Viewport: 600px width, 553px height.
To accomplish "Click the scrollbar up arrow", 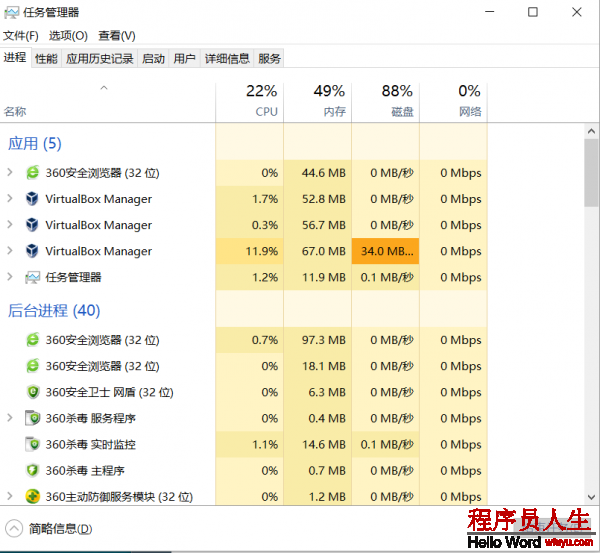I will coord(591,131).
